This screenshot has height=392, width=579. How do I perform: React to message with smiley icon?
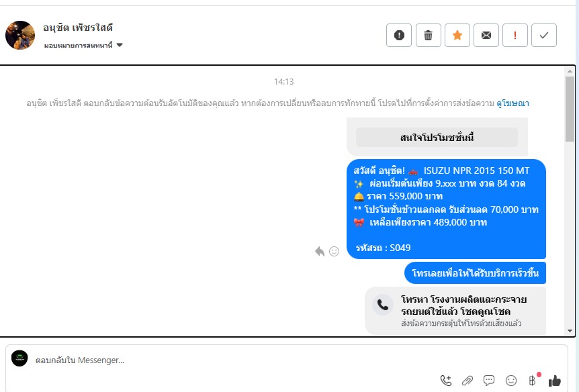click(x=335, y=251)
